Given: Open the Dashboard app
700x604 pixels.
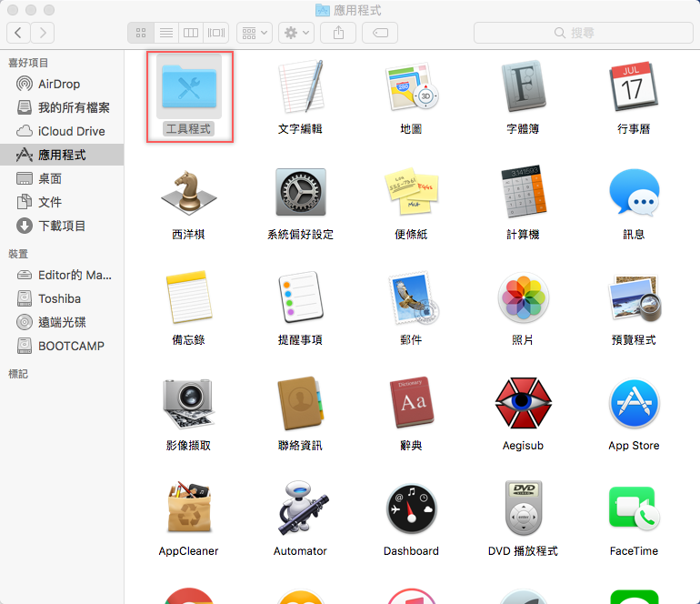Looking at the screenshot, I should [x=411, y=508].
